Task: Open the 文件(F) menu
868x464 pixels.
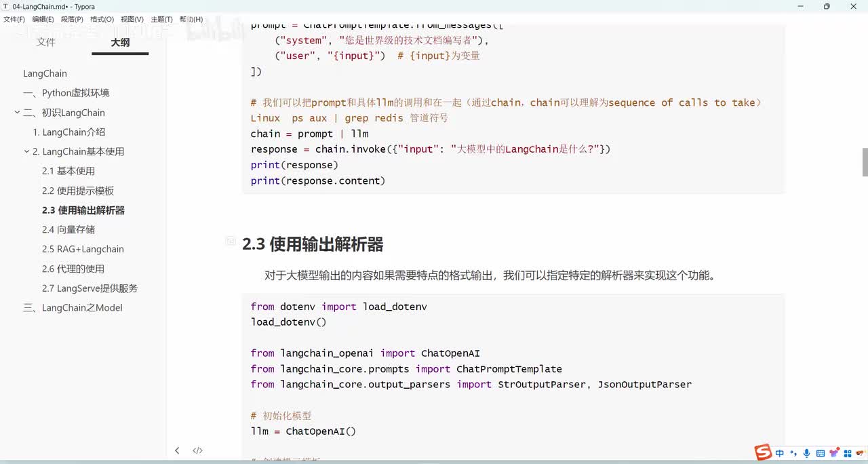Action: pos(14,19)
